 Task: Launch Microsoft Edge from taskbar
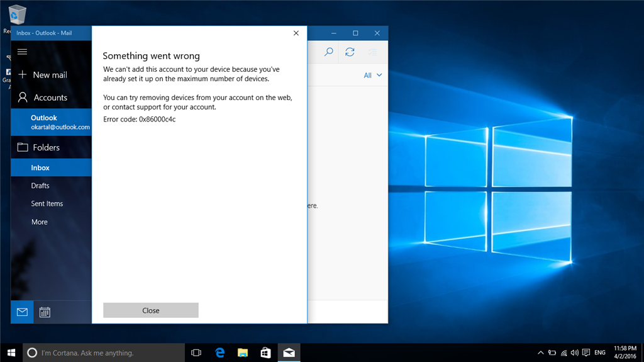pyautogui.click(x=219, y=353)
